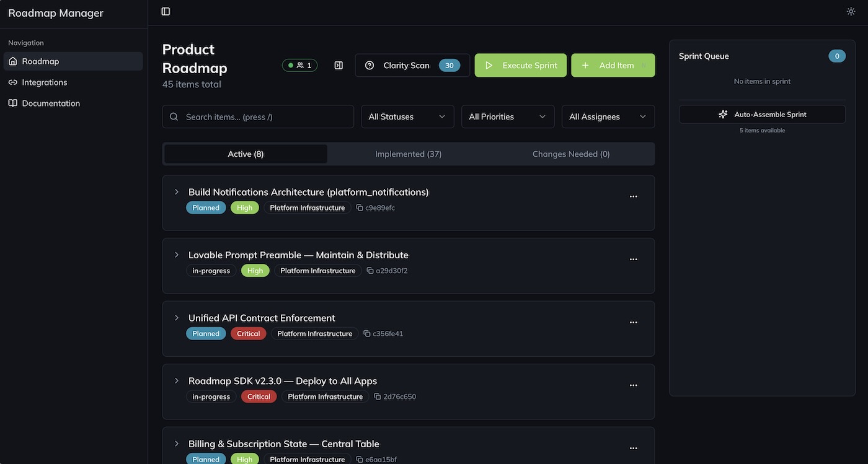Click the Sprint Queue count badge
Screen dimensions: 868x464
coord(837,56)
